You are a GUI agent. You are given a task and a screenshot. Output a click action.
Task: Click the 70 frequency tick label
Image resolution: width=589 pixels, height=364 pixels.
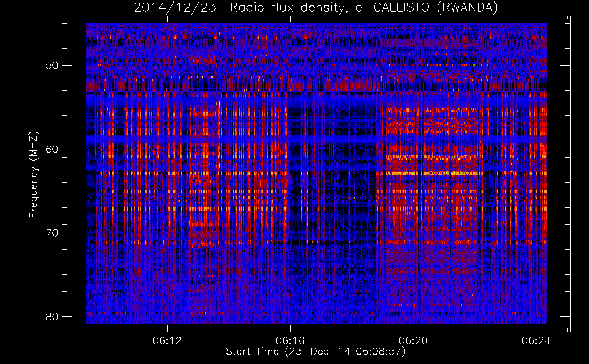pos(52,233)
